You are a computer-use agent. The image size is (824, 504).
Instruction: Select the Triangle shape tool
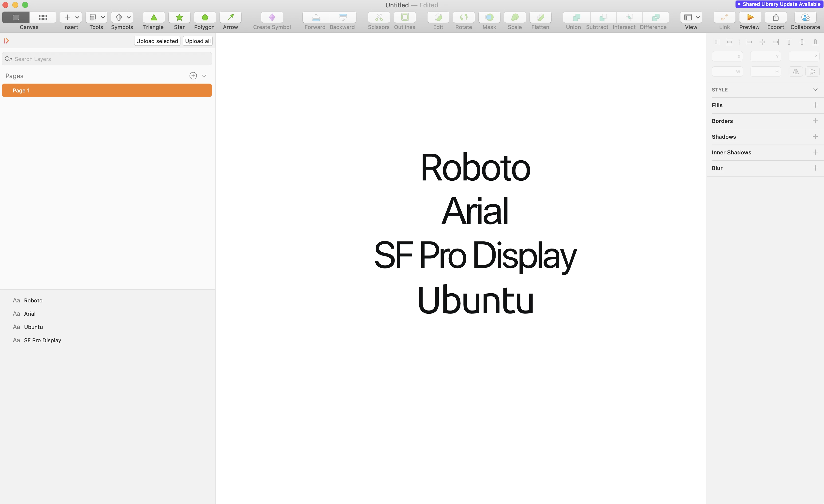tap(153, 17)
